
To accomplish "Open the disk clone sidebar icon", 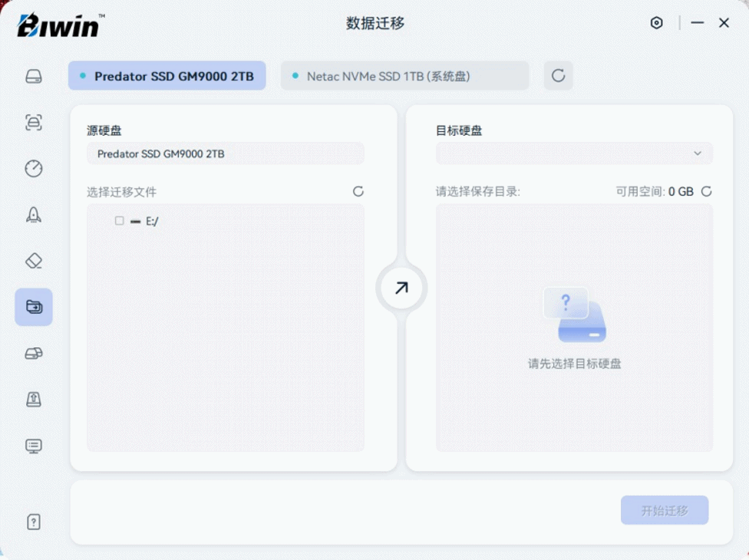I will 34,353.
